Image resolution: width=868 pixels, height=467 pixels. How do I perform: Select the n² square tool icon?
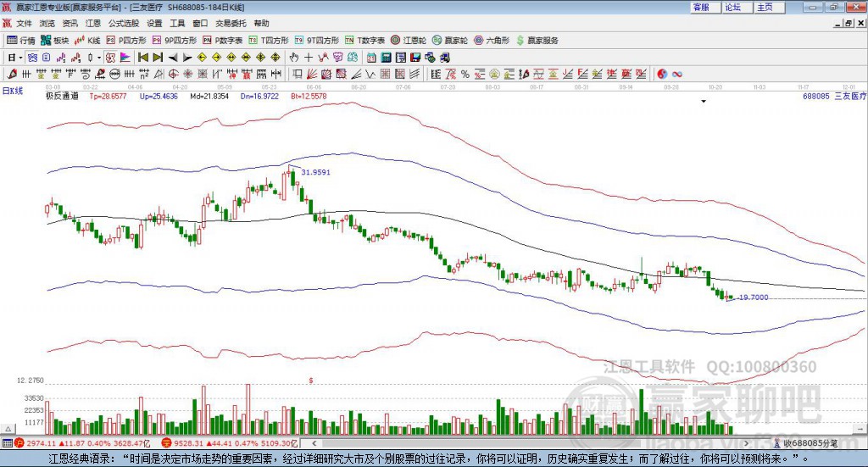point(144,74)
